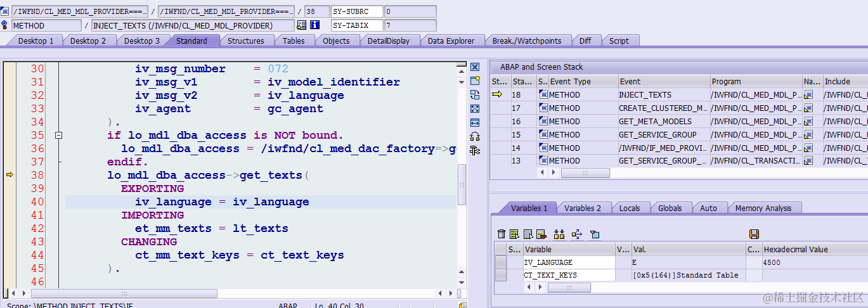This screenshot has width=868, height=308.
Task: Click the CREATE_CLUSTERED_M… event cell
Action: pyautogui.click(x=664, y=108)
